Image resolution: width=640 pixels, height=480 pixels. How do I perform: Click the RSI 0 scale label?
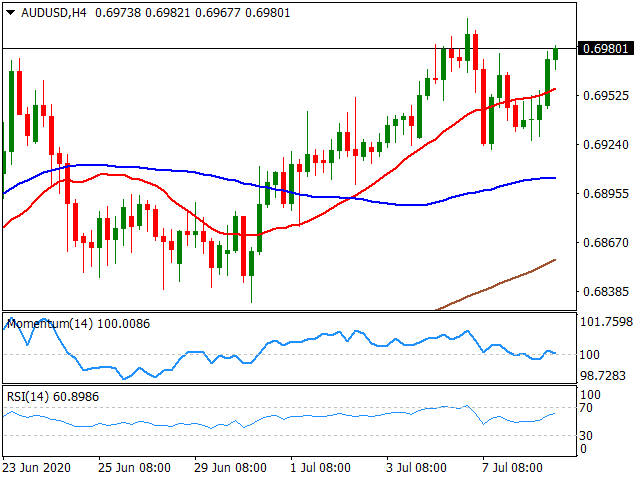pos(583,449)
